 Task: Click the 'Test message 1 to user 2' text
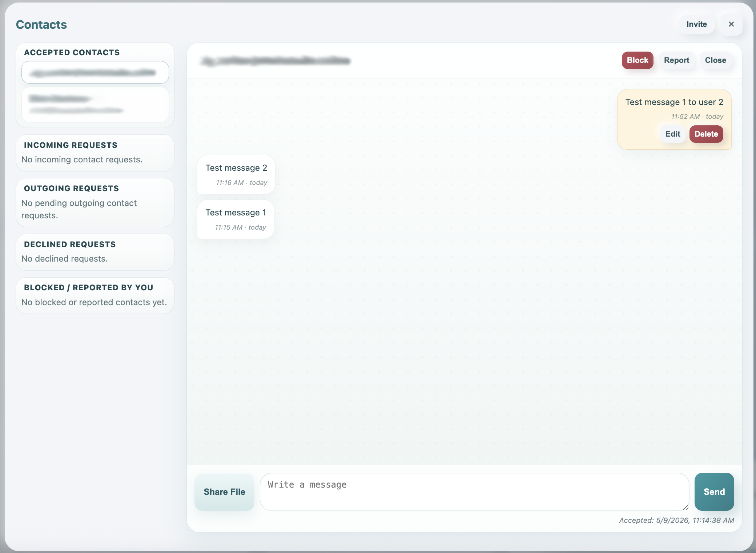[674, 102]
